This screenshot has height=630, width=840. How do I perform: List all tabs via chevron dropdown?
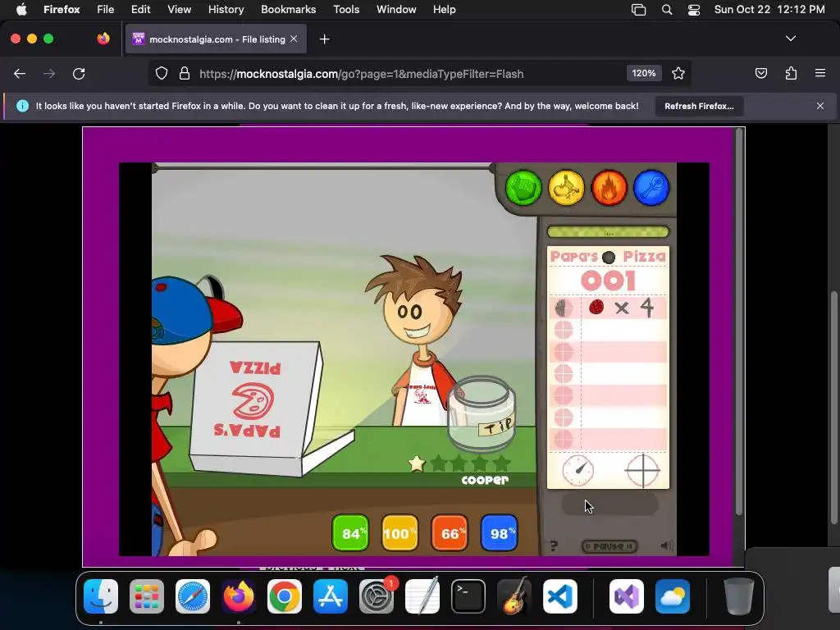point(790,39)
